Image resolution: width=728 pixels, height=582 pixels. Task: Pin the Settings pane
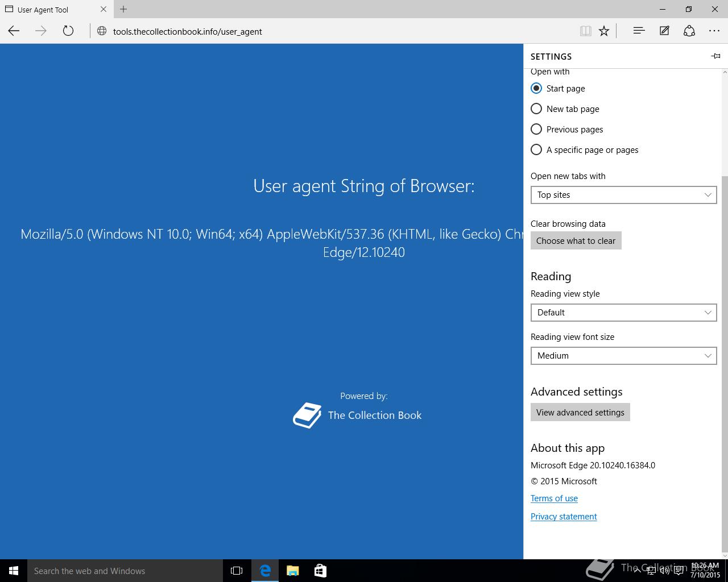(715, 56)
